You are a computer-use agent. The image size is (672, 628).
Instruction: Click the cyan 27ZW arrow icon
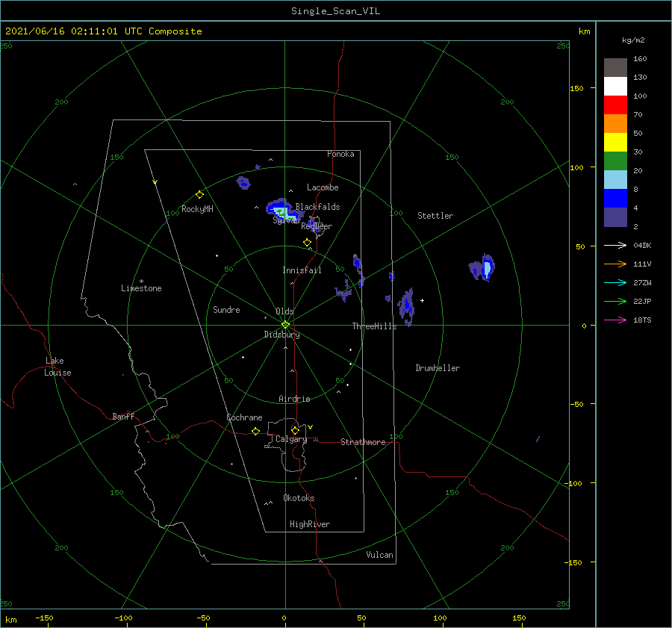[615, 282]
